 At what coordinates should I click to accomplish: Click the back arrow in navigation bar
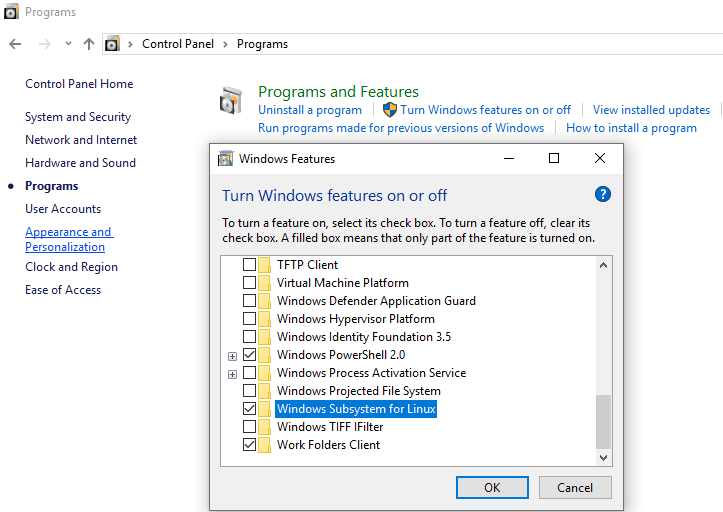coord(15,44)
